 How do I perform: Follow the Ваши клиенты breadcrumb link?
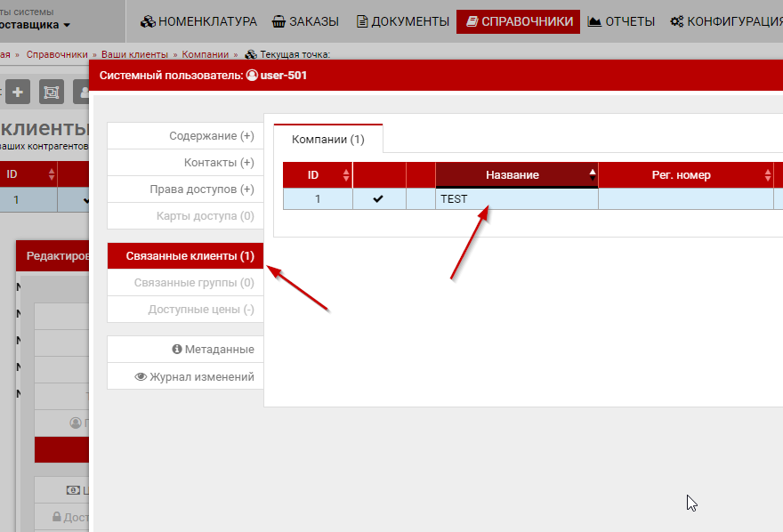pos(134,54)
